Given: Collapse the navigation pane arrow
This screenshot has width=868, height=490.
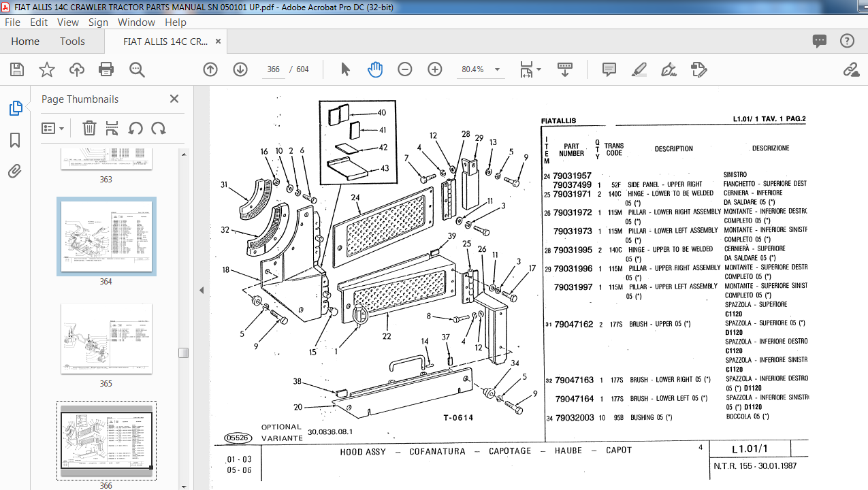Looking at the screenshot, I should (202, 290).
